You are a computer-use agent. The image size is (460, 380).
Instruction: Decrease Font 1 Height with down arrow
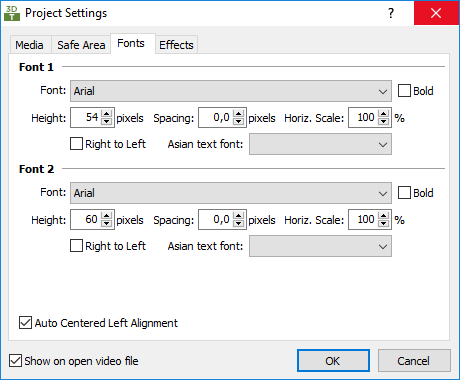click(x=107, y=121)
